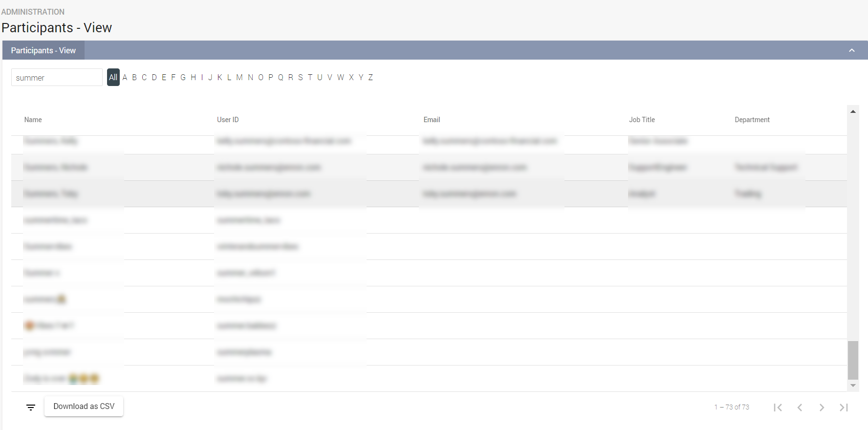
Task: Sort by the Job Title column header
Action: [642, 120]
